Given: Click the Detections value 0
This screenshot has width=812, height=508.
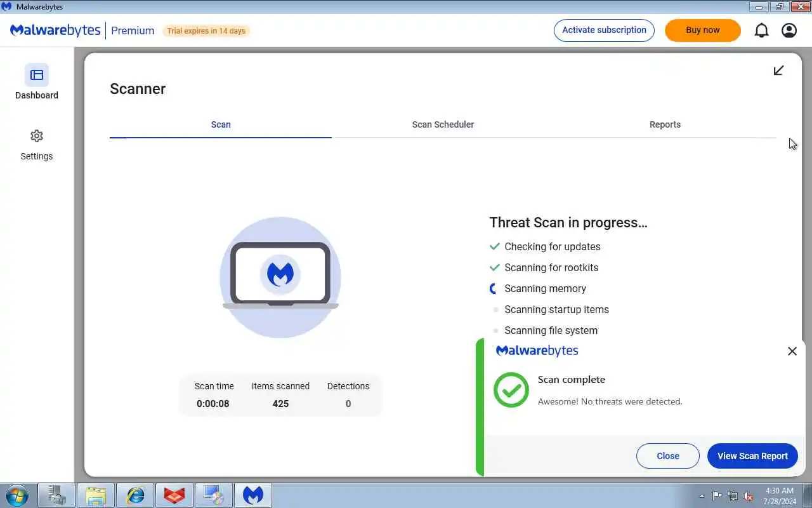Looking at the screenshot, I should tap(348, 404).
